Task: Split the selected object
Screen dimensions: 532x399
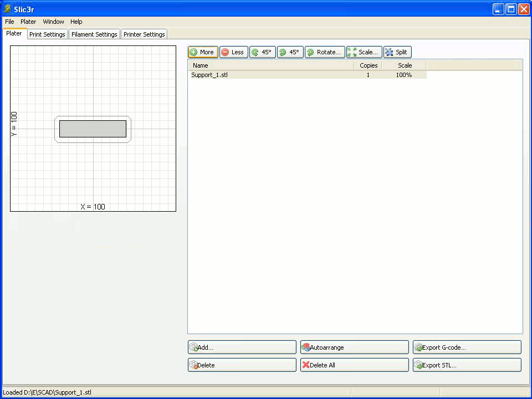Action: (x=397, y=52)
